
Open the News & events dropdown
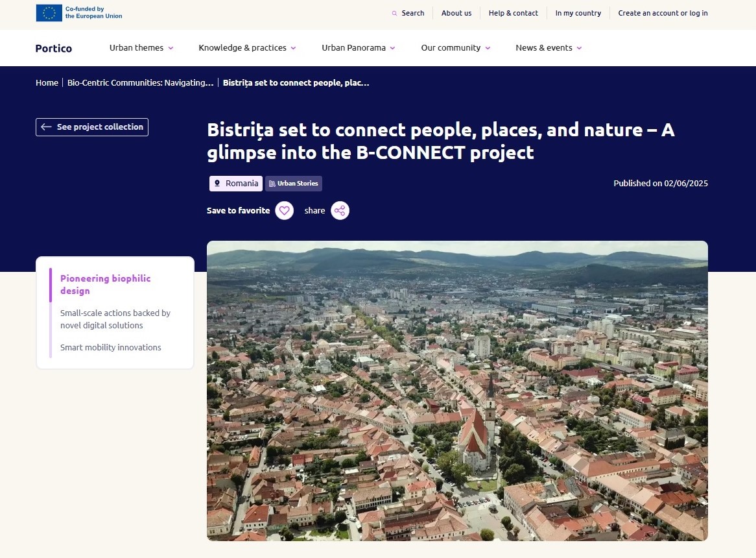(x=549, y=48)
